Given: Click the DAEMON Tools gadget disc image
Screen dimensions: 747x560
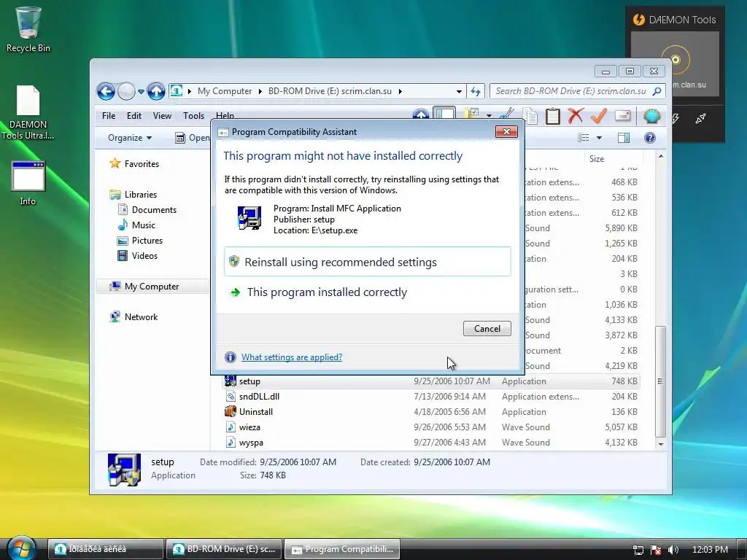Looking at the screenshot, I should pyautogui.click(x=675, y=60).
